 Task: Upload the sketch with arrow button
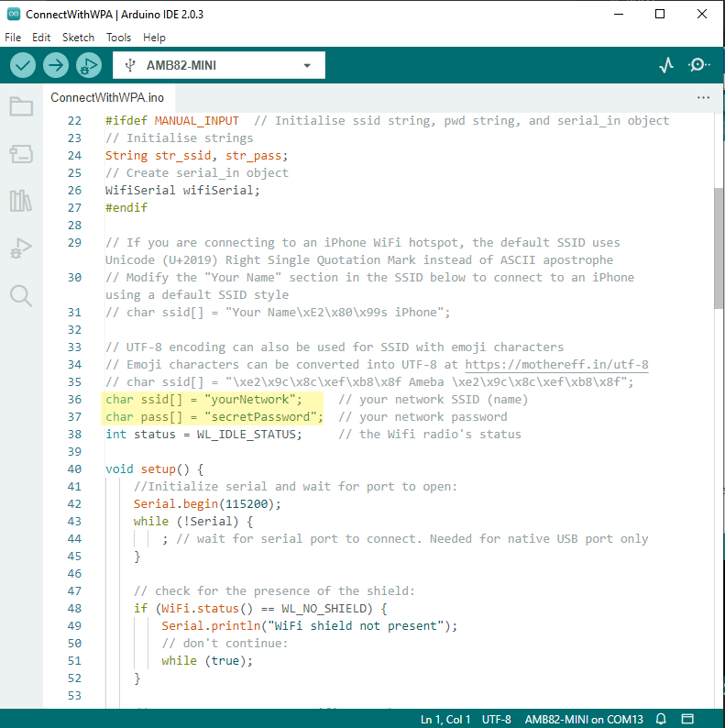coord(56,65)
